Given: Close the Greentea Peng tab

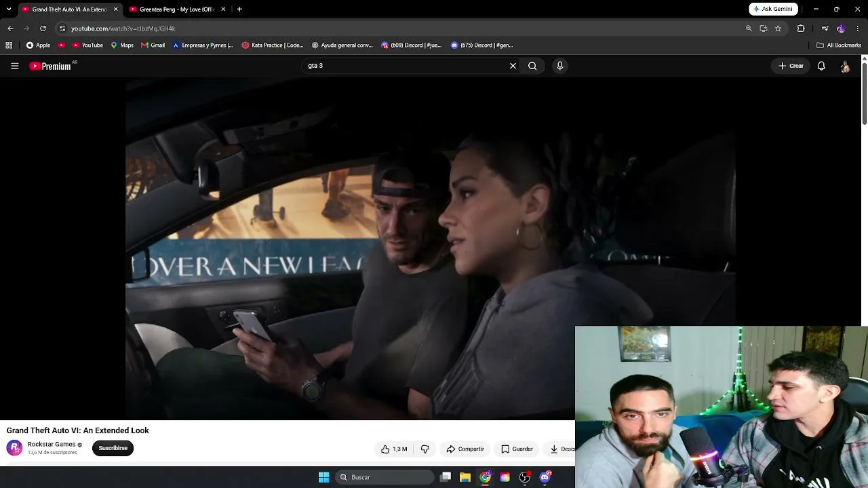Looking at the screenshot, I should click(x=223, y=9).
